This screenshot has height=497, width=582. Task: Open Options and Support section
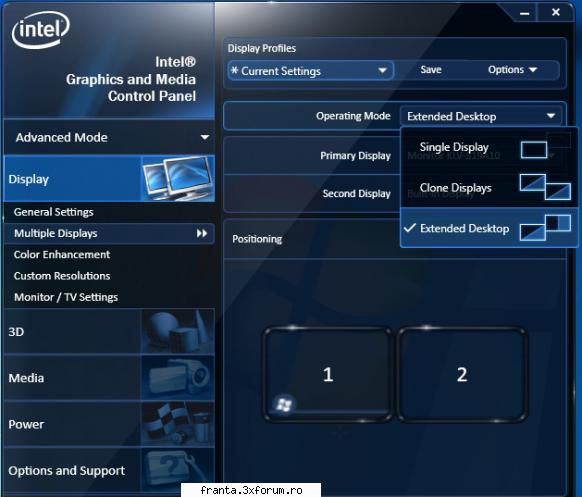coord(109,470)
